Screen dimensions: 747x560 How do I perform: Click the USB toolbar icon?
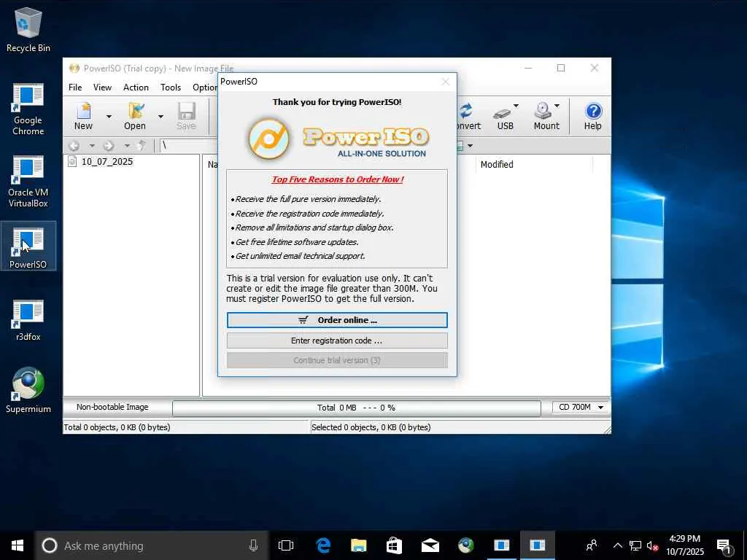pos(505,116)
